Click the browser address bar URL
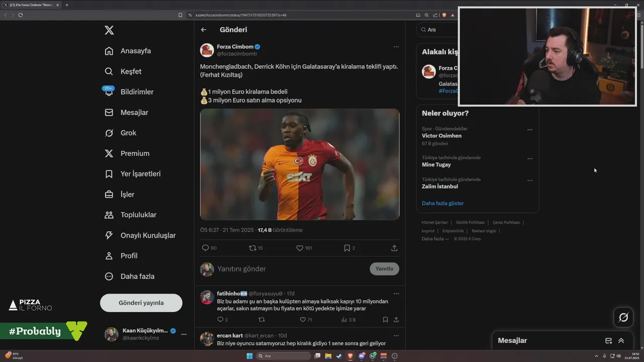The height and width of the screenshot is (362, 644). coord(241,15)
